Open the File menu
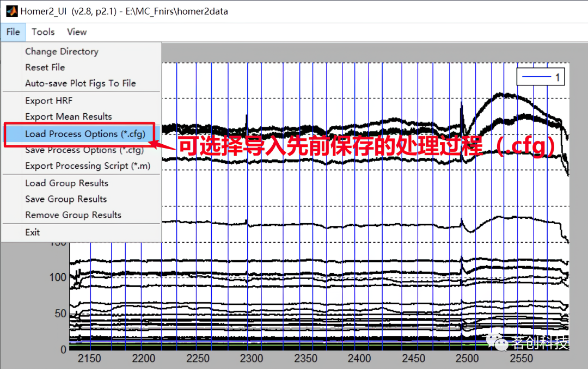 [13, 32]
